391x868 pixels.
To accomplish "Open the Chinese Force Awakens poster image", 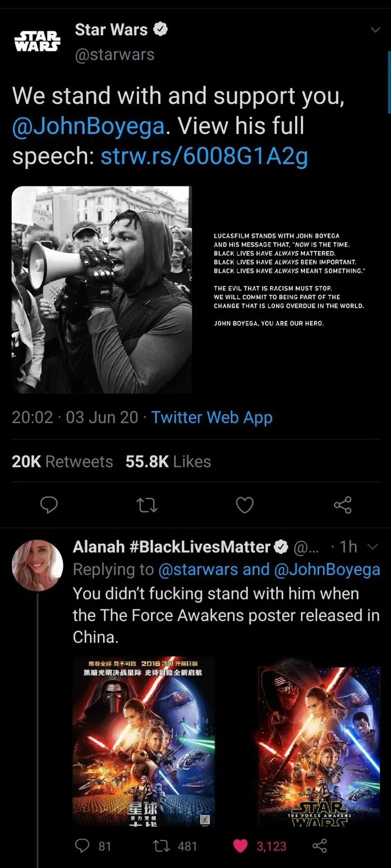I will (x=144, y=742).
